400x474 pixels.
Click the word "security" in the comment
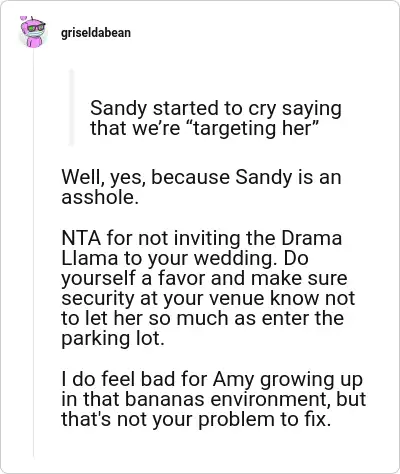[98, 299]
